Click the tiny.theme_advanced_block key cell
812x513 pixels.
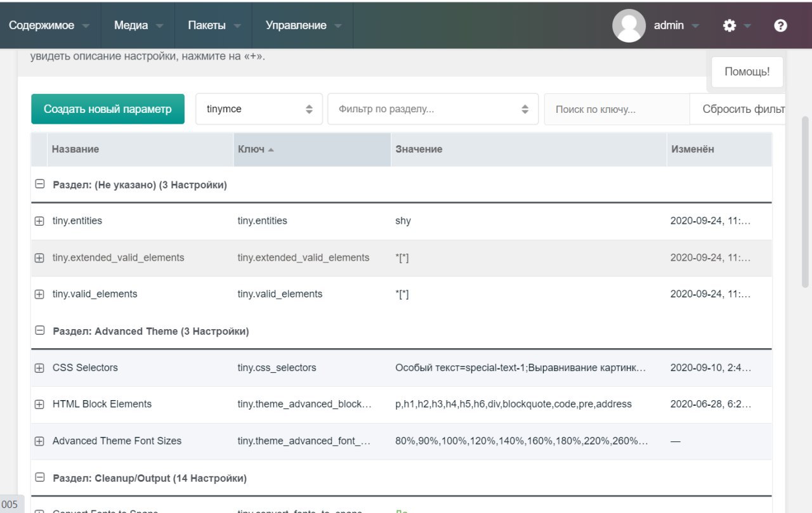[304, 404]
